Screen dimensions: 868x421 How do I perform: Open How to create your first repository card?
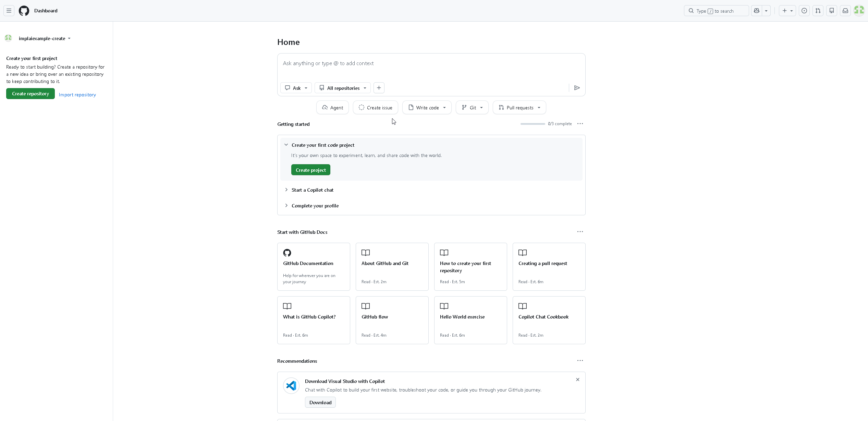pyautogui.click(x=470, y=267)
